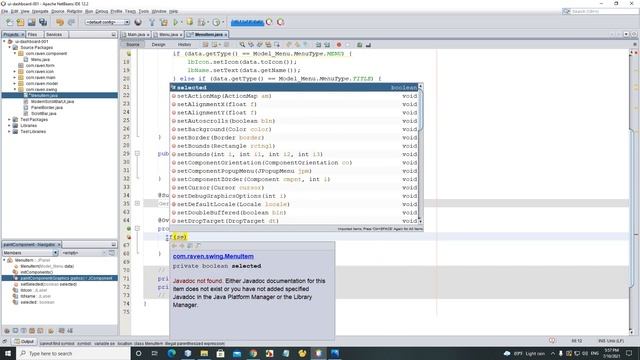This screenshot has height=360, width=640.
Task: Open the dropdown arrow beside the Profile Project icon
Action: pyautogui.click(x=223, y=22)
